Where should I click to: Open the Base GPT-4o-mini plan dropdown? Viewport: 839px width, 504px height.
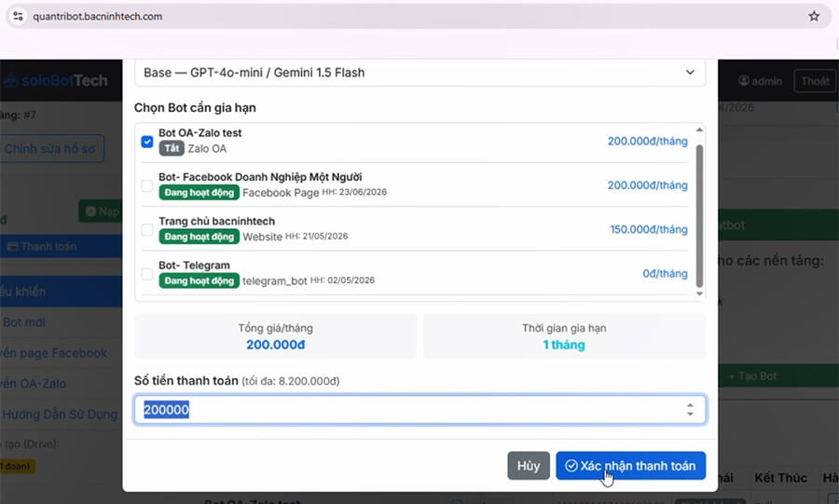(419, 72)
